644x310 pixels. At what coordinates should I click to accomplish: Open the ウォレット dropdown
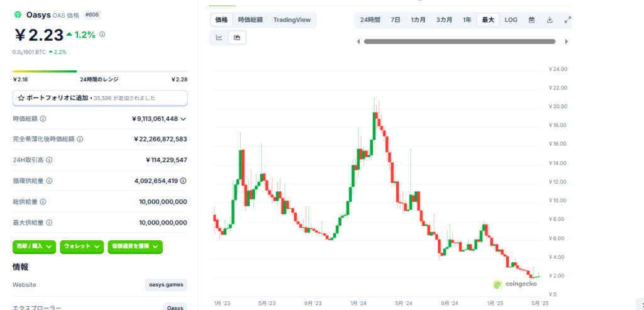[82, 246]
